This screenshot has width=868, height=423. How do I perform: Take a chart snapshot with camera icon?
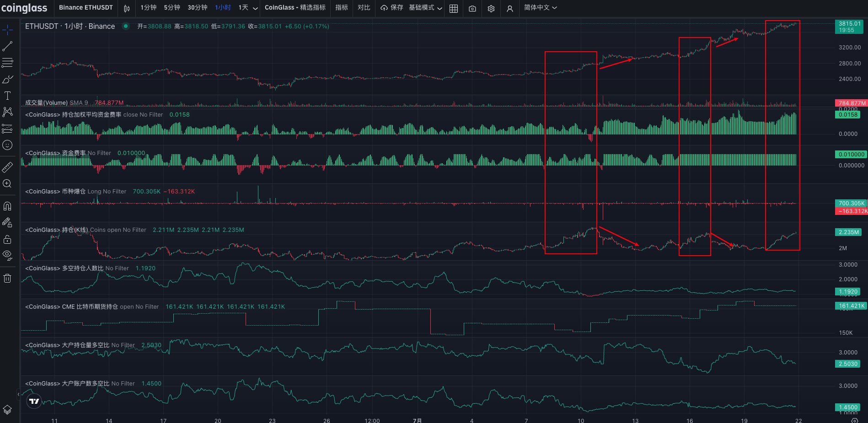pos(472,8)
